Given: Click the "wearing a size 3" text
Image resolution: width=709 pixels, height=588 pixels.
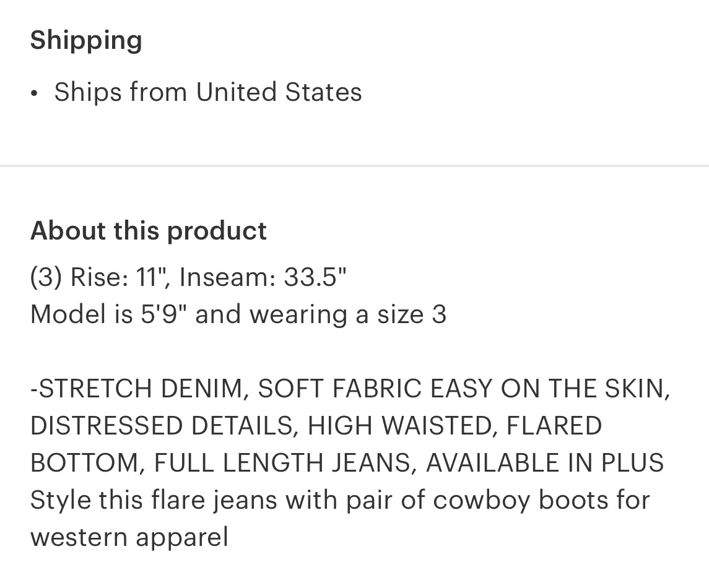Looking at the screenshot, I should point(348,314).
